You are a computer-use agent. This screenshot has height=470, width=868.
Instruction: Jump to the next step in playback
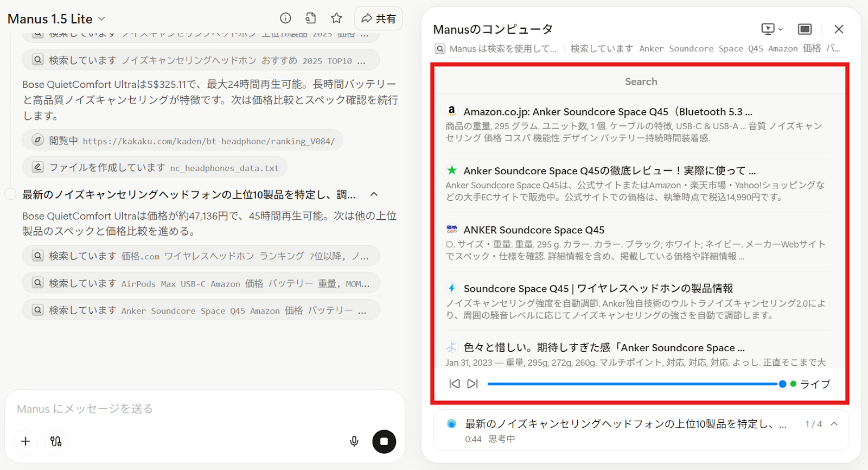473,384
